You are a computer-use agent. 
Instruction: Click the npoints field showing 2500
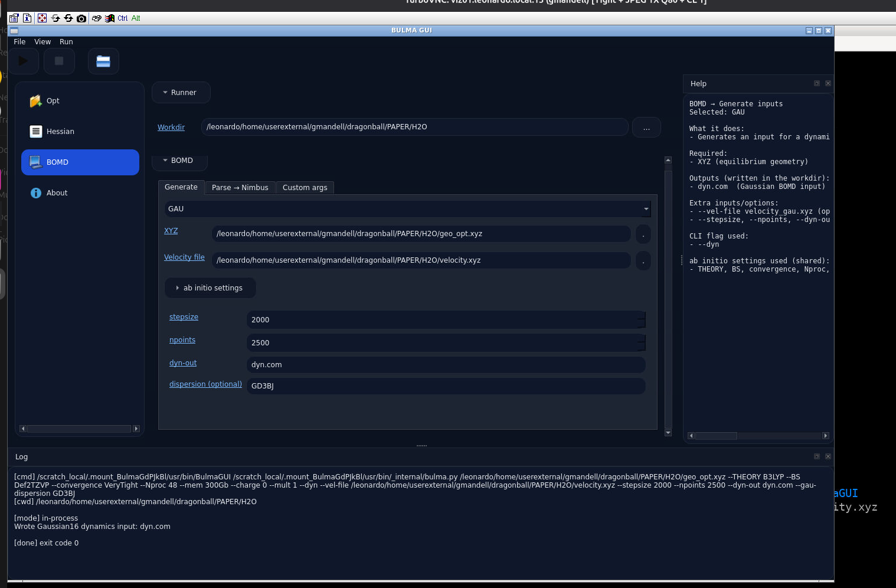click(x=446, y=343)
